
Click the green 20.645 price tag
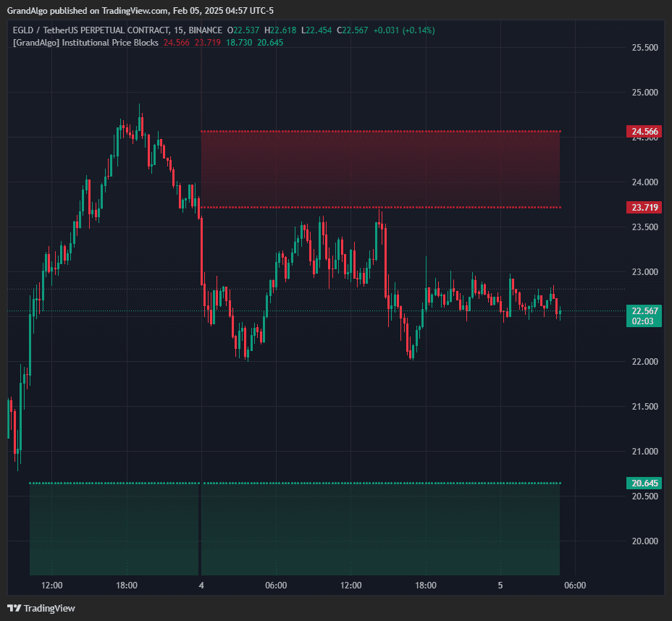(x=643, y=483)
